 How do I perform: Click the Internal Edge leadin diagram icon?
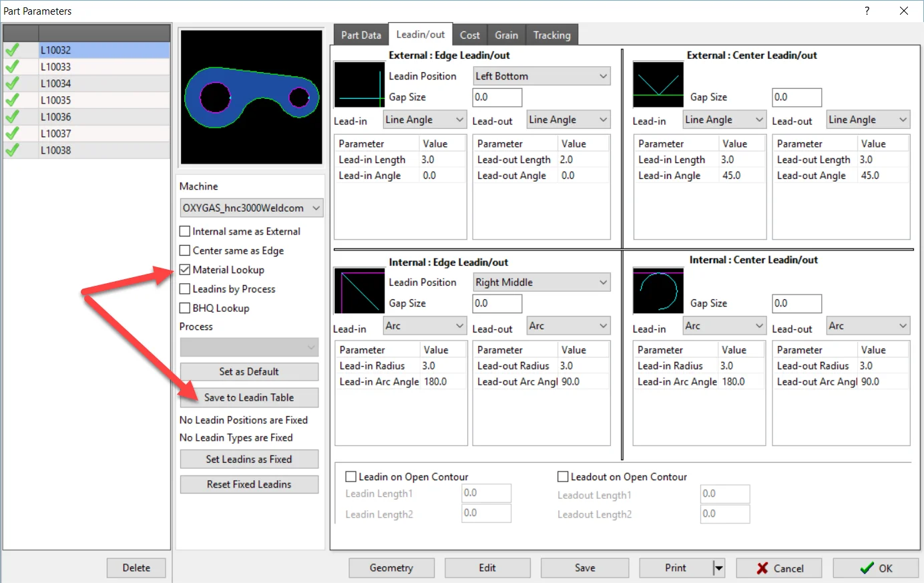point(359,291)
